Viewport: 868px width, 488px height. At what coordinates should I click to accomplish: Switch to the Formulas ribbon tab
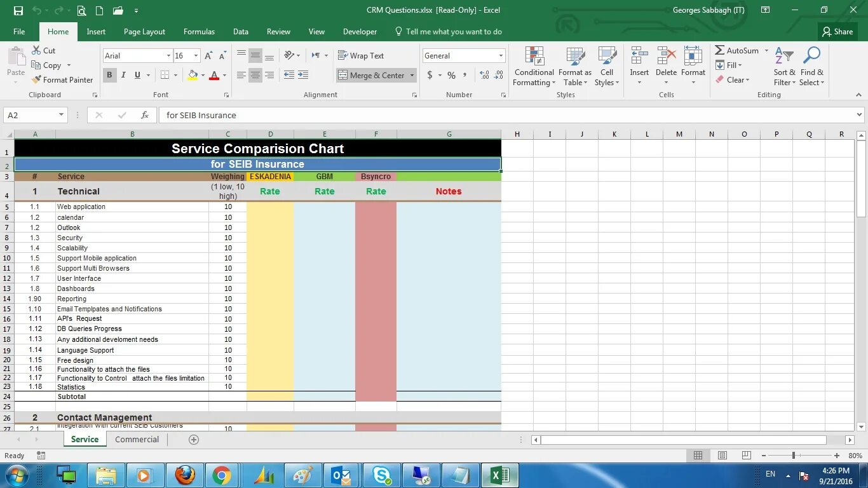coord(199,32)
